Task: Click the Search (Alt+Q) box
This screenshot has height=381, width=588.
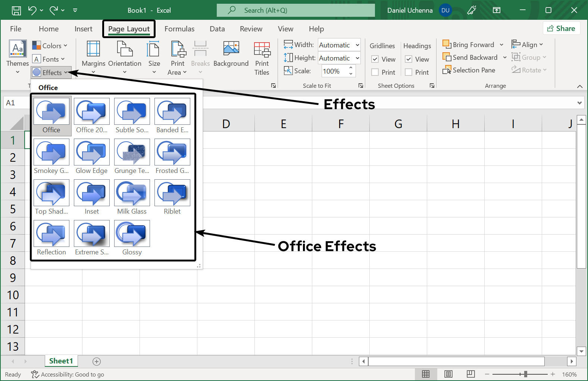Action: [295, 10]
